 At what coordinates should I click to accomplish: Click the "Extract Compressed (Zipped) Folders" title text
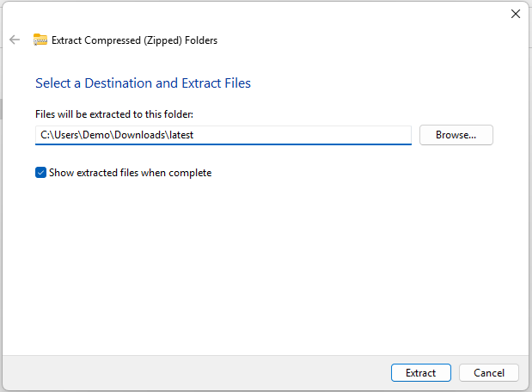tap(134, 40)
